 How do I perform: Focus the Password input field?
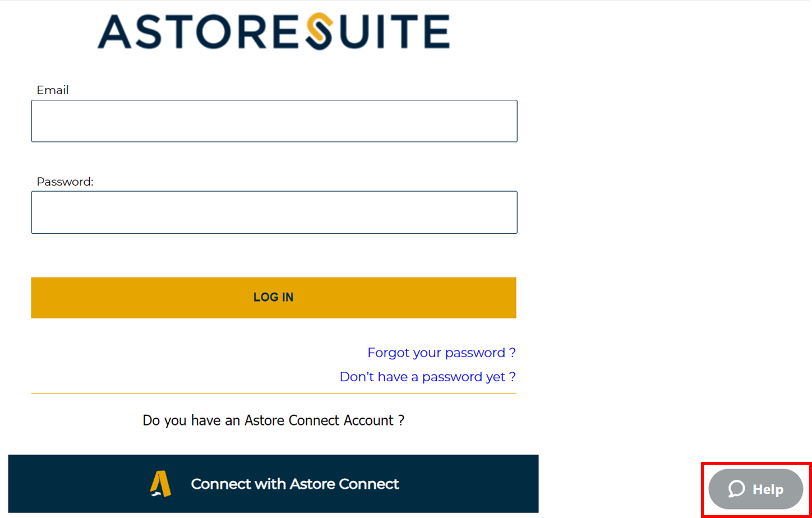tap(274, 212)
